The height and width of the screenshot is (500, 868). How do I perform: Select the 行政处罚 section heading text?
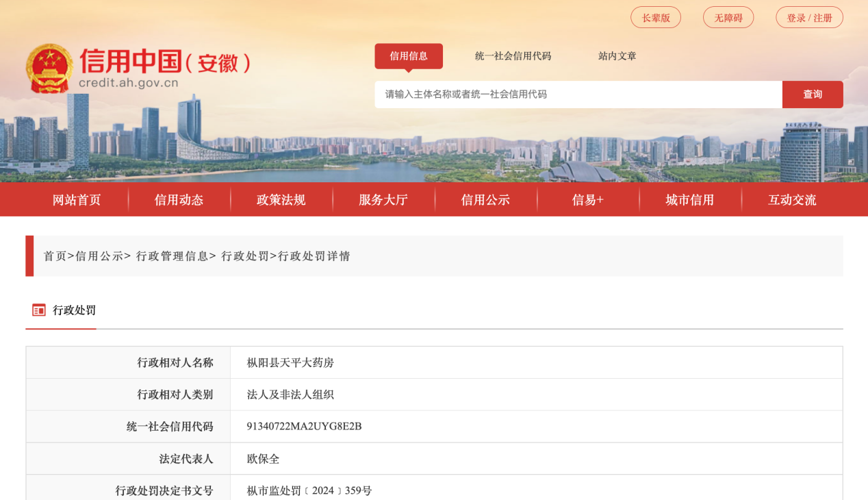pos(75,310)
